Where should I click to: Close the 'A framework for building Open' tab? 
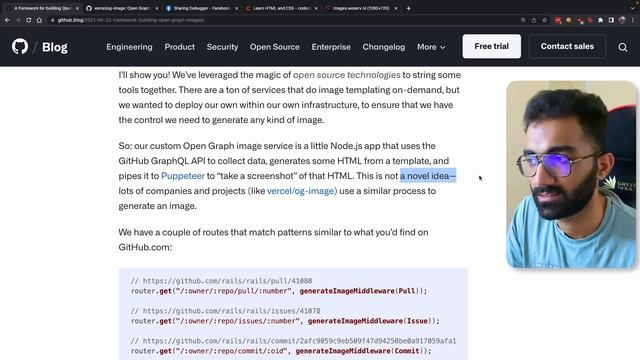[x=77, y=8]
